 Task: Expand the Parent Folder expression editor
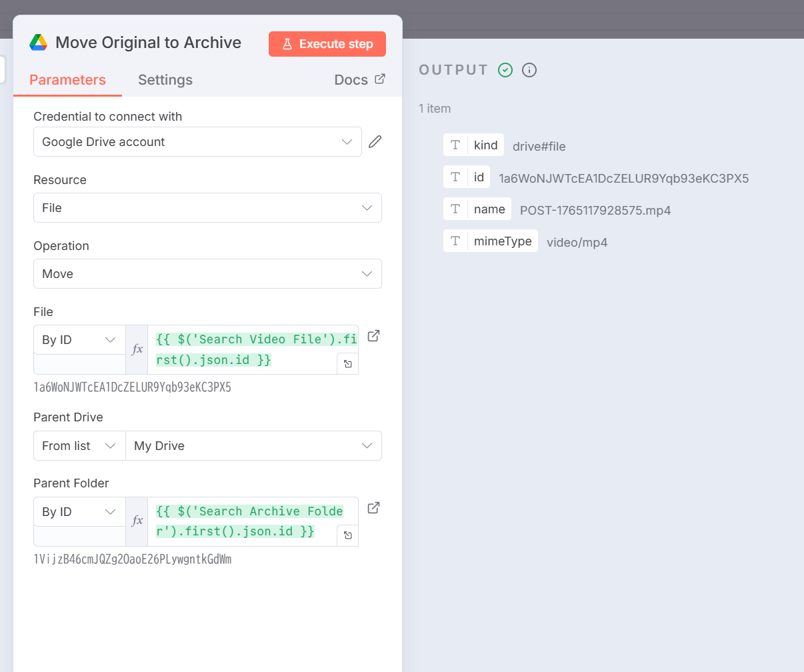pyautogui.click(x=348, y=535)
